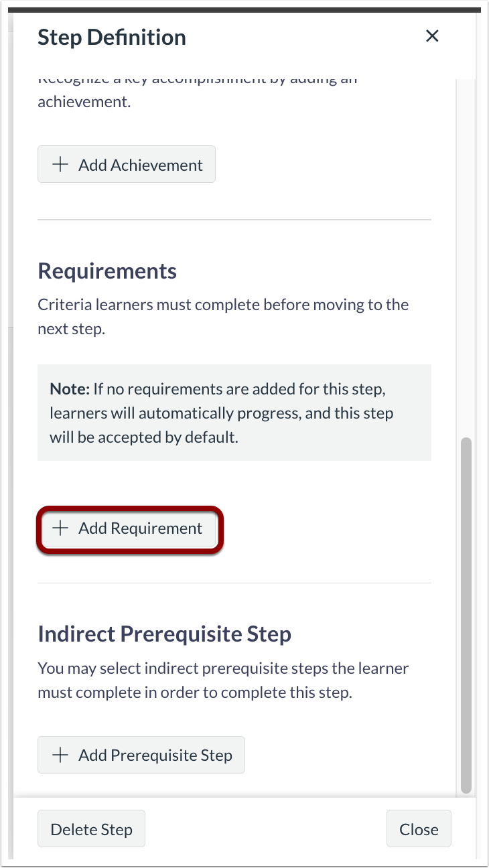Click the Requirements section heading
This screenshot has height=868, width=489.
[x=107, y=271]
